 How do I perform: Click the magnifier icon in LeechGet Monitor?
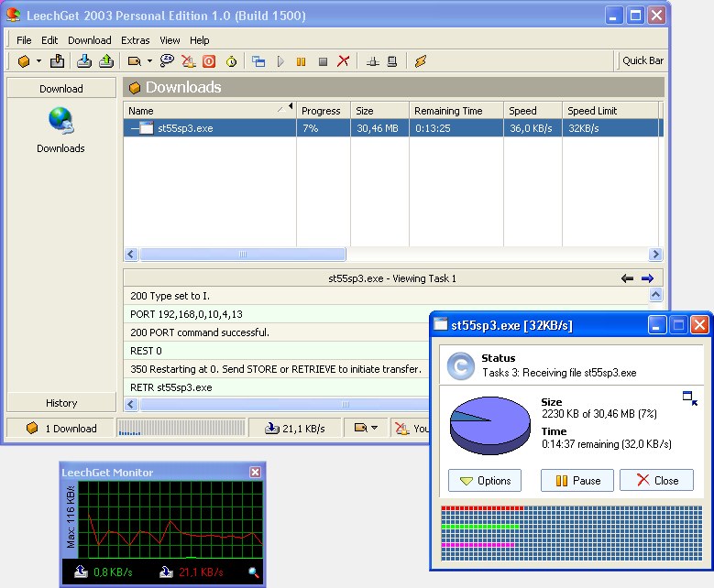point(254,572)
